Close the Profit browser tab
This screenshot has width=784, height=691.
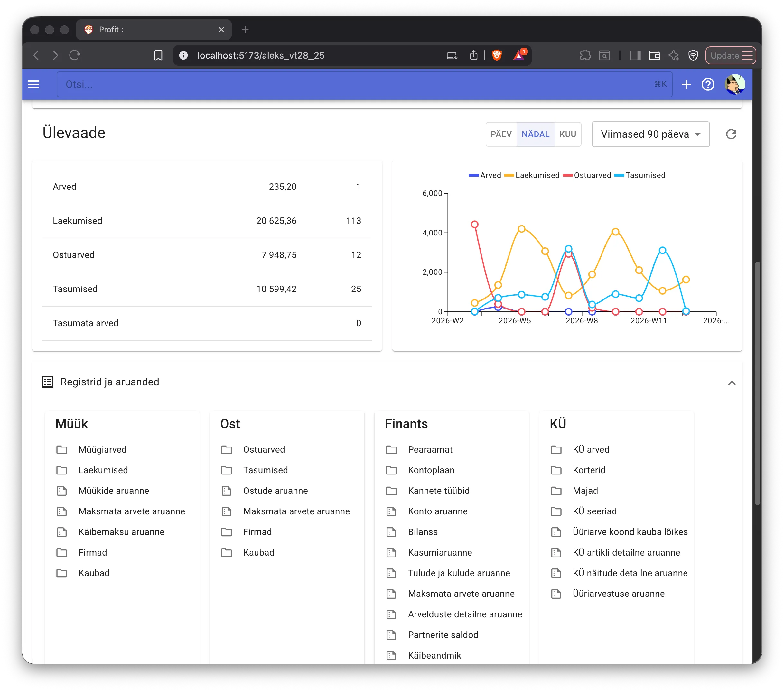[221, 30]
